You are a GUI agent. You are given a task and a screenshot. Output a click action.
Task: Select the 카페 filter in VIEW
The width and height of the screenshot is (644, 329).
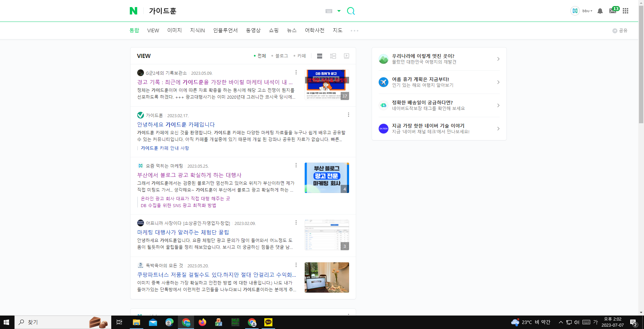click(x=300, y=56)
